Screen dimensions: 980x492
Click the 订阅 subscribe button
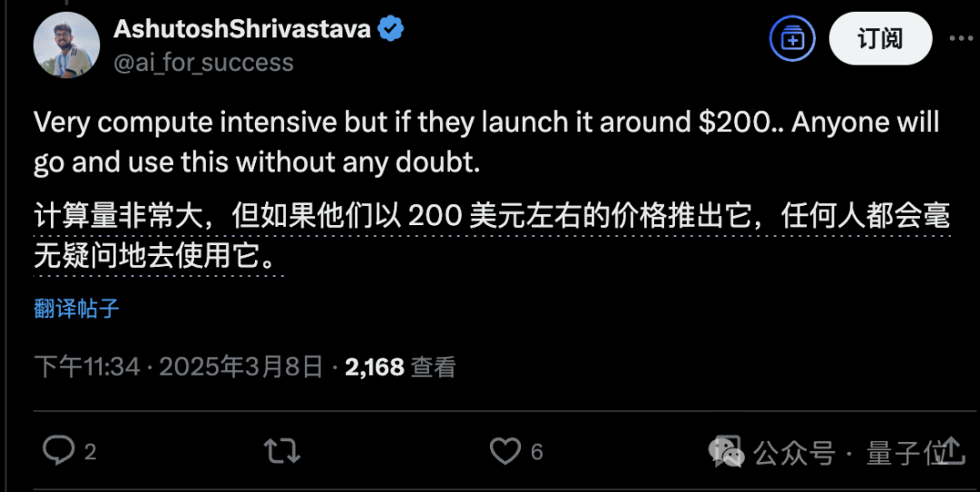(880, 39)
